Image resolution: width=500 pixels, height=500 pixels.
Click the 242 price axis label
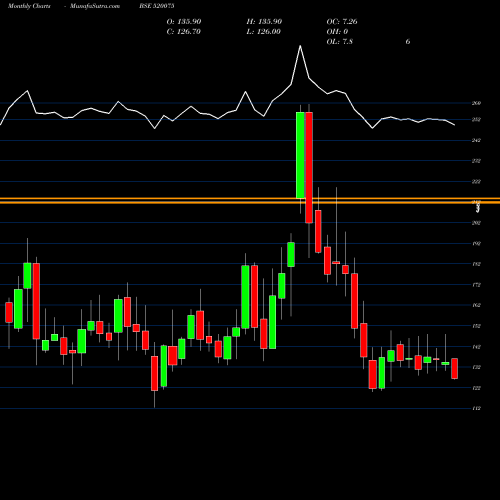coord(476,140)
